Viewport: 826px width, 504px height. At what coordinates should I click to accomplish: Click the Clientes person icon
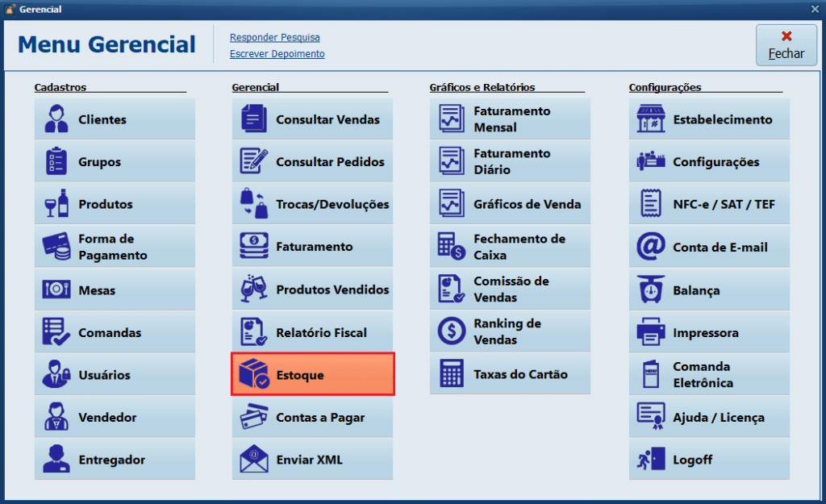pyautogui.click(x=56, y=119)
